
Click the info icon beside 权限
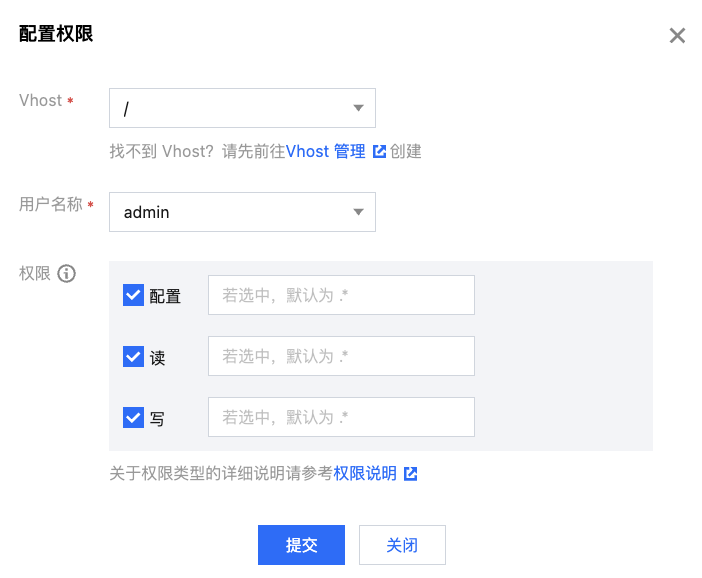click(67, 273)
